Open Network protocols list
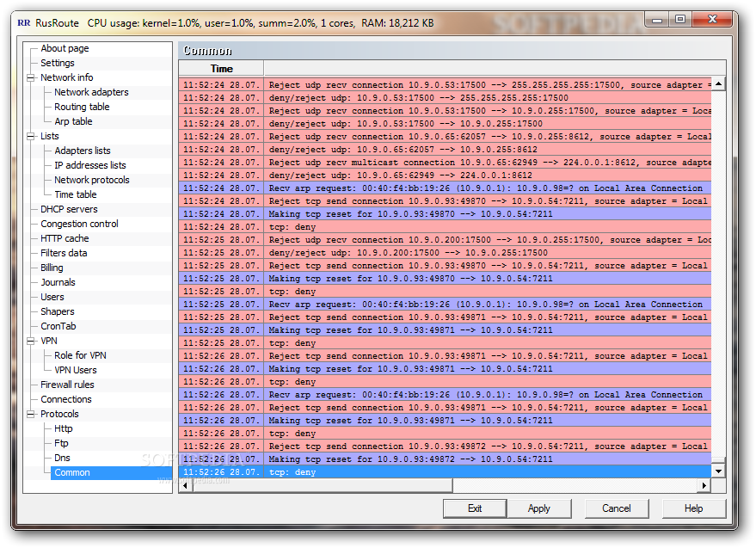This screenshot has height=548, width=756. [x=92, y=180]
